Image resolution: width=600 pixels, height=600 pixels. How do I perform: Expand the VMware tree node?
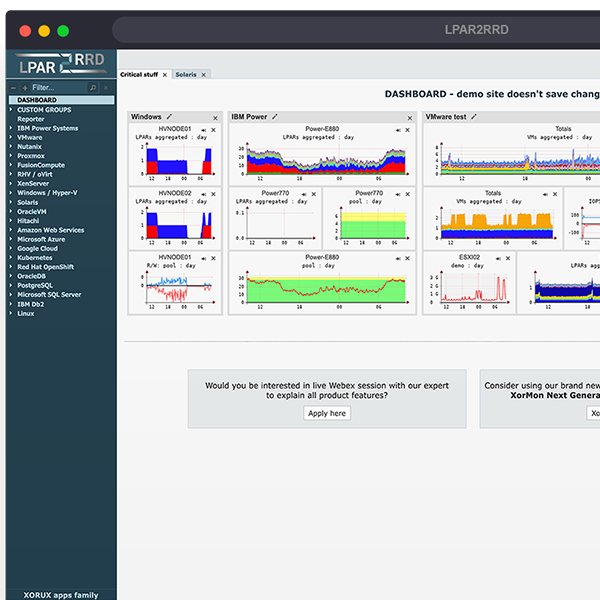coord(11,137)
